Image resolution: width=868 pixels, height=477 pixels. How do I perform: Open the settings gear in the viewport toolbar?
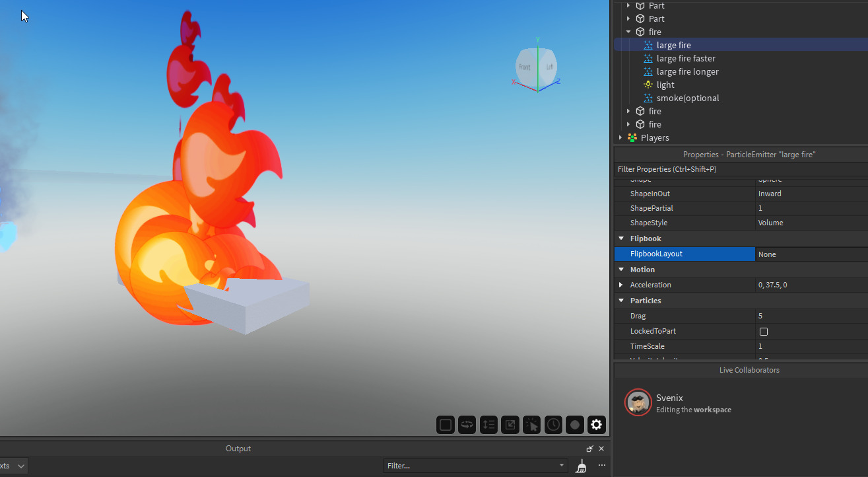coord(596,425)
